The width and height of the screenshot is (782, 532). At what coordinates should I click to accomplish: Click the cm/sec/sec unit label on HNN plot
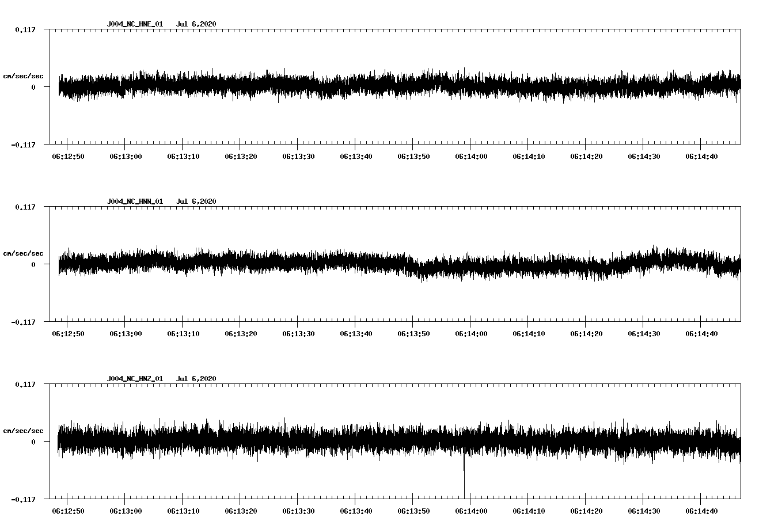pos(23,253)
